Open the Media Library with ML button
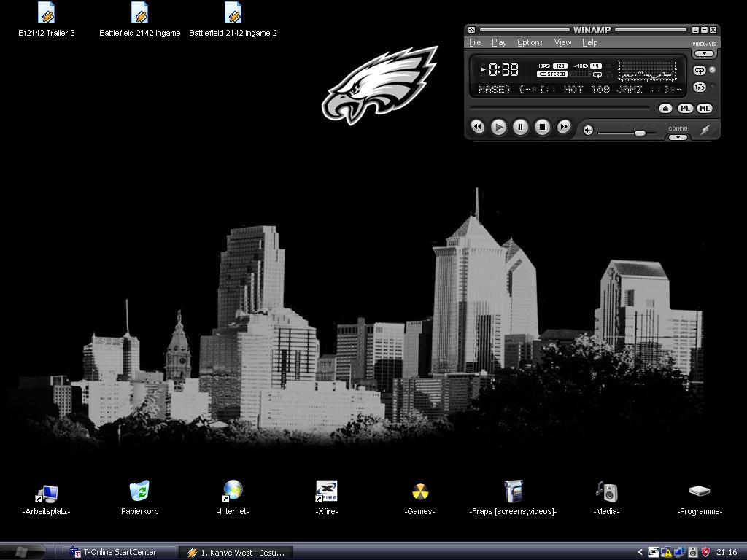 [x=704, y=108]
